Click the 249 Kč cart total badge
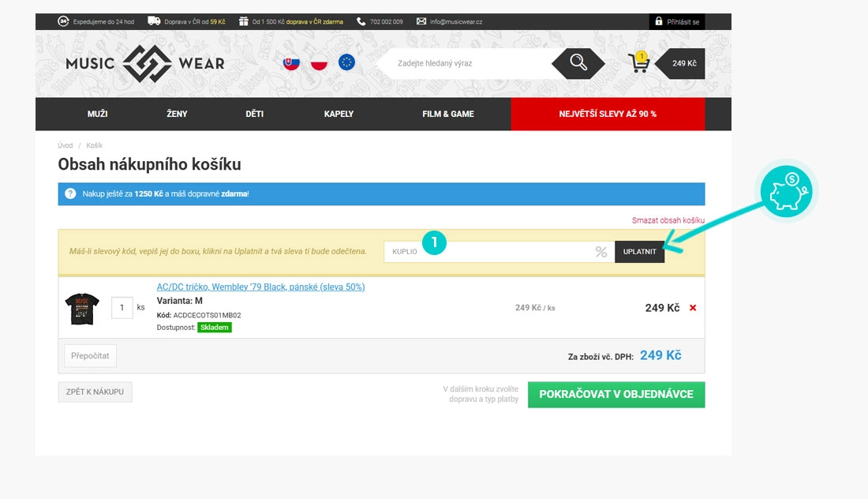The height and width of the screenshot is (499, 868). click(680, 64)
